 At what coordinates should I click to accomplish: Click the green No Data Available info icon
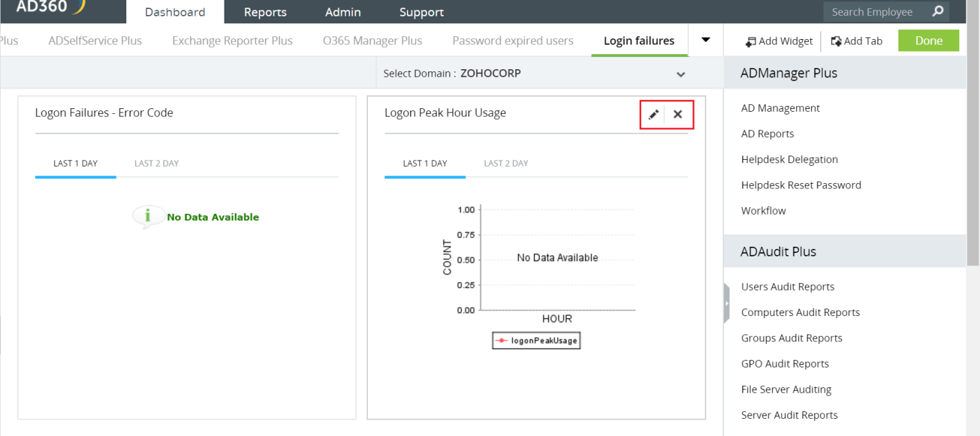[148, 217]
